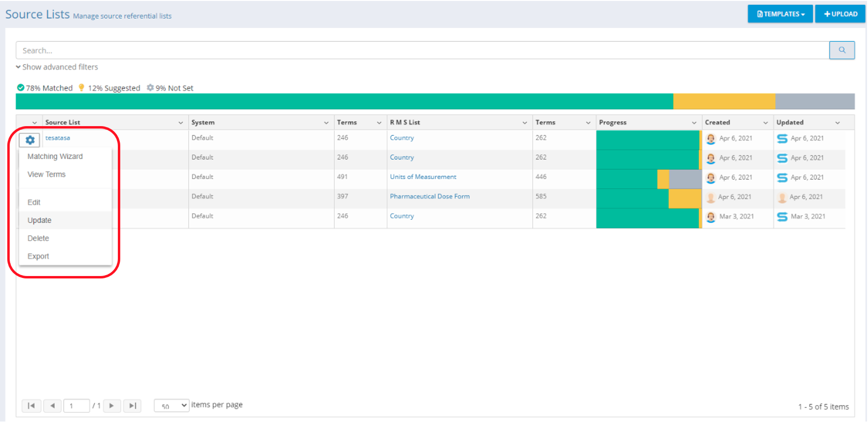Jump to the last page of results

132,406
